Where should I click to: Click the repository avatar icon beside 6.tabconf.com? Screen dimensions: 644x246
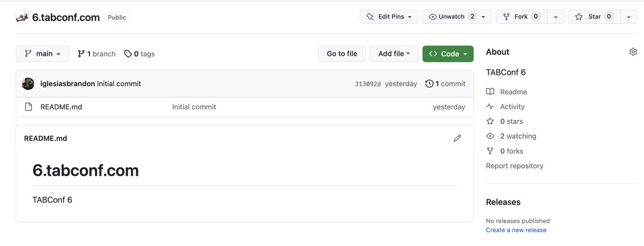[x=21, y=17]
